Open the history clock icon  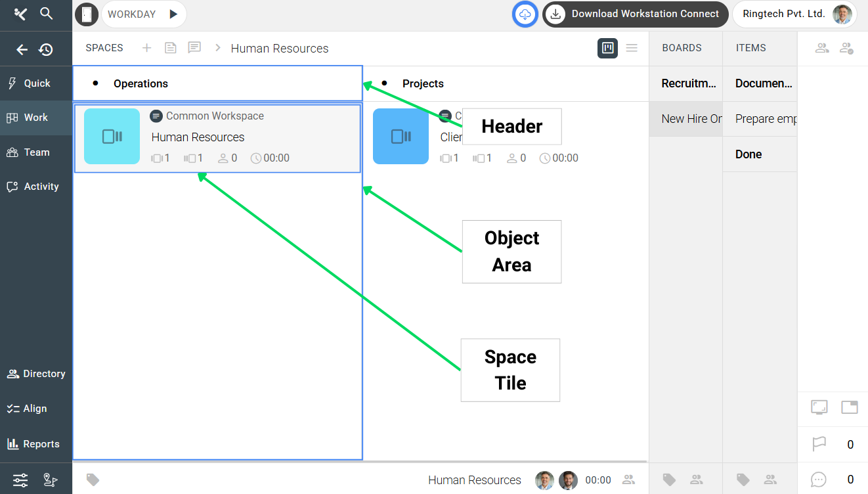[x=46, y=49]
